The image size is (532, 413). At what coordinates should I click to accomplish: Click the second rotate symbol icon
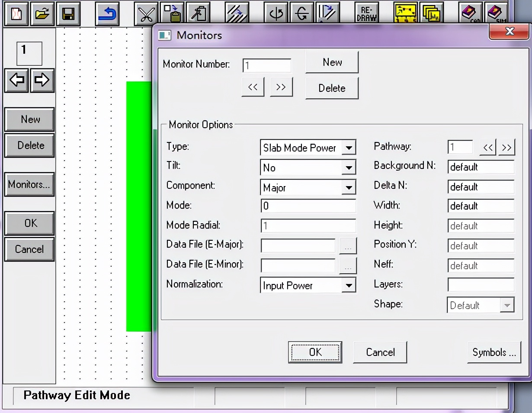click(301, 14)
